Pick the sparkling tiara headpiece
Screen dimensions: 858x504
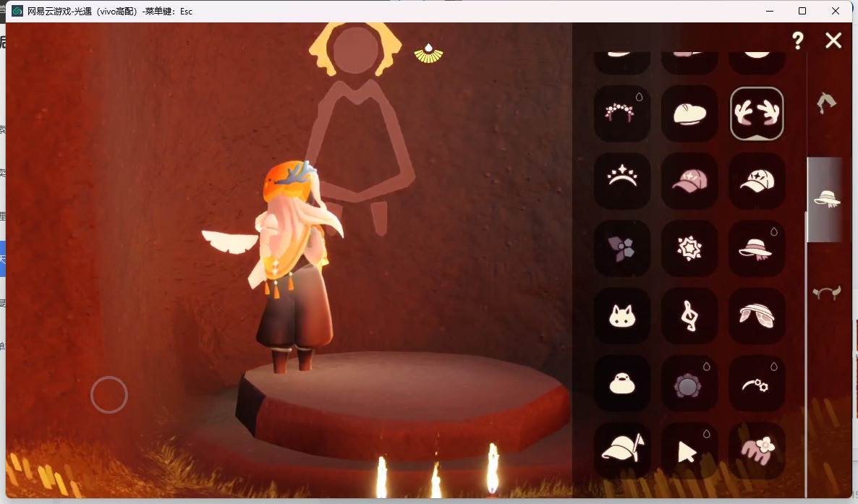pyautogui.click(x=622, y=181)
